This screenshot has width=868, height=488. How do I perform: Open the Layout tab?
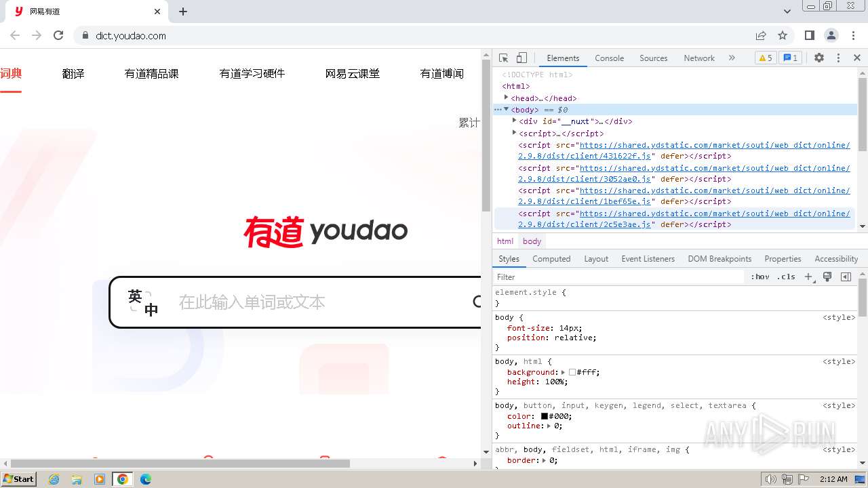pos(596,259)
